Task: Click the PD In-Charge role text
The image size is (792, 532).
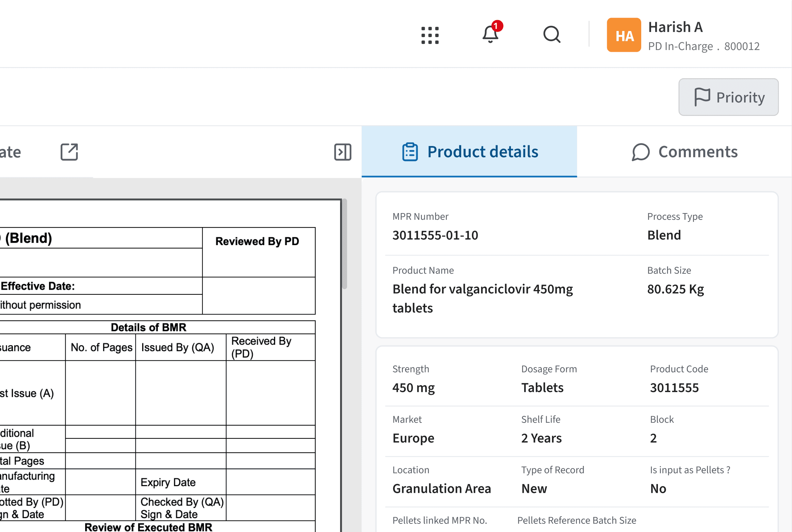Action: coord(680,46)
